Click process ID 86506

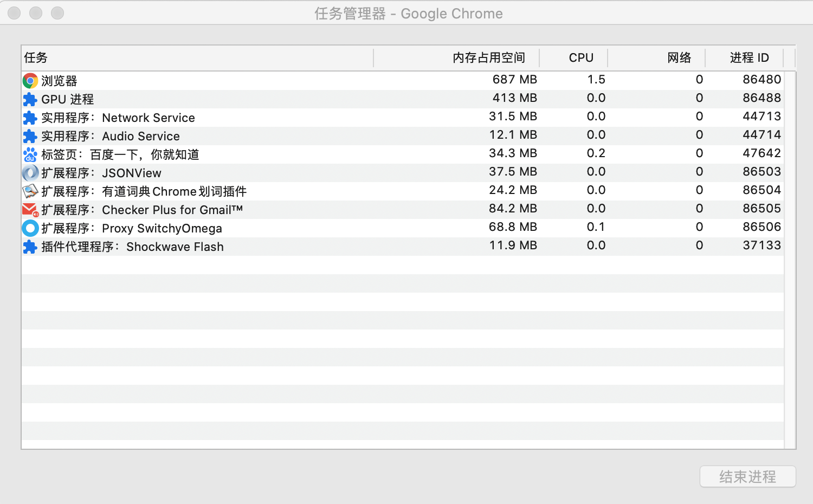tap(762, 227)
